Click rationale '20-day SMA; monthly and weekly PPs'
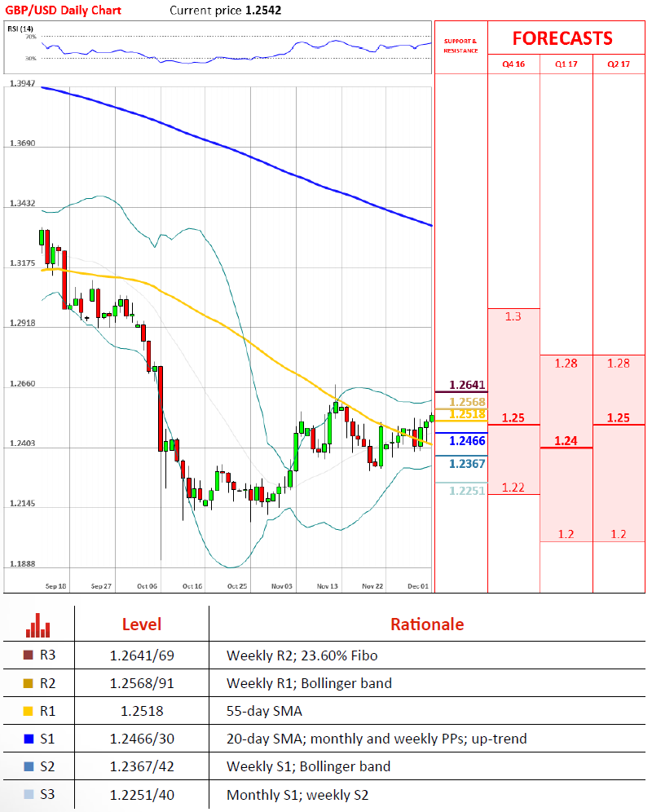The width and height of the screenshot is (652, 812). click(x=346, y=739)
